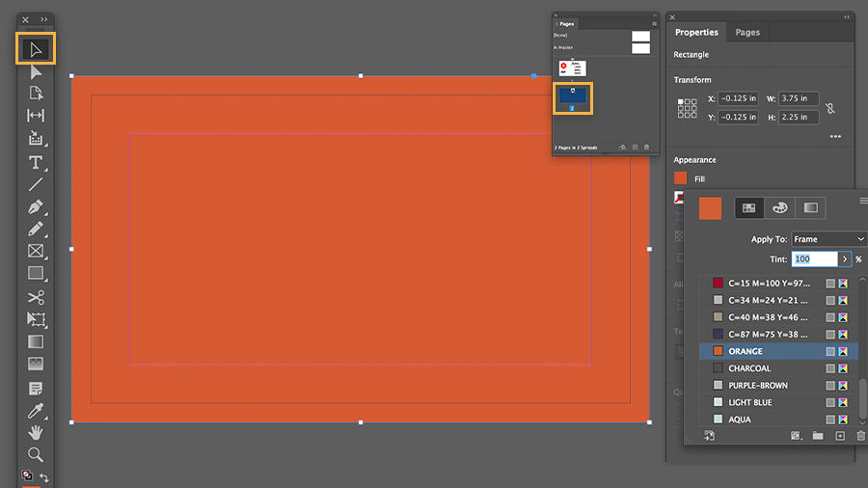The image size is (868, 488).
Task: Click the W width field
Action: [799, 98]
